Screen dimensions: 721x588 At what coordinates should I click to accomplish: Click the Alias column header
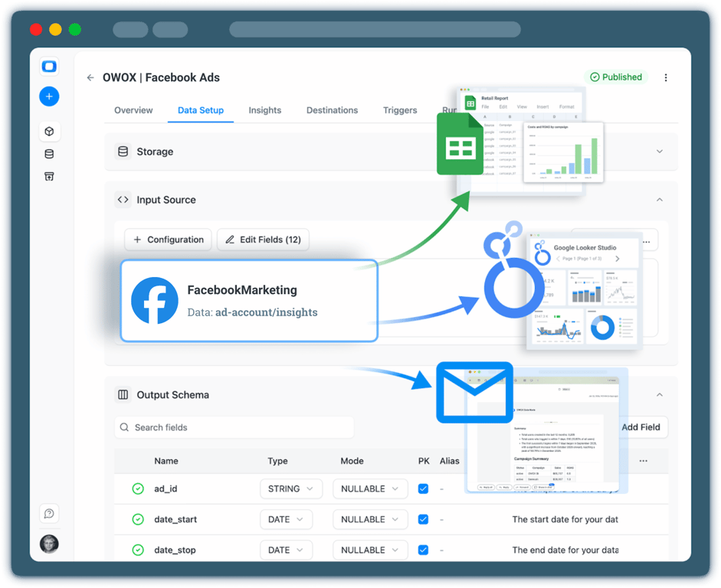point(449,461)
